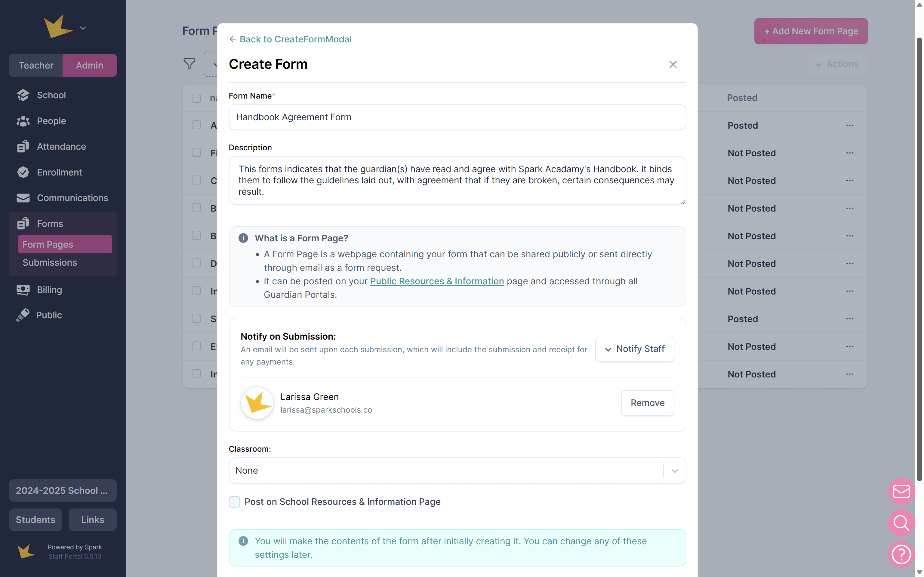This screenshot has width=924, height=577.
Task: Click the pink help question mark icon
Action: [x=901, y=554]
